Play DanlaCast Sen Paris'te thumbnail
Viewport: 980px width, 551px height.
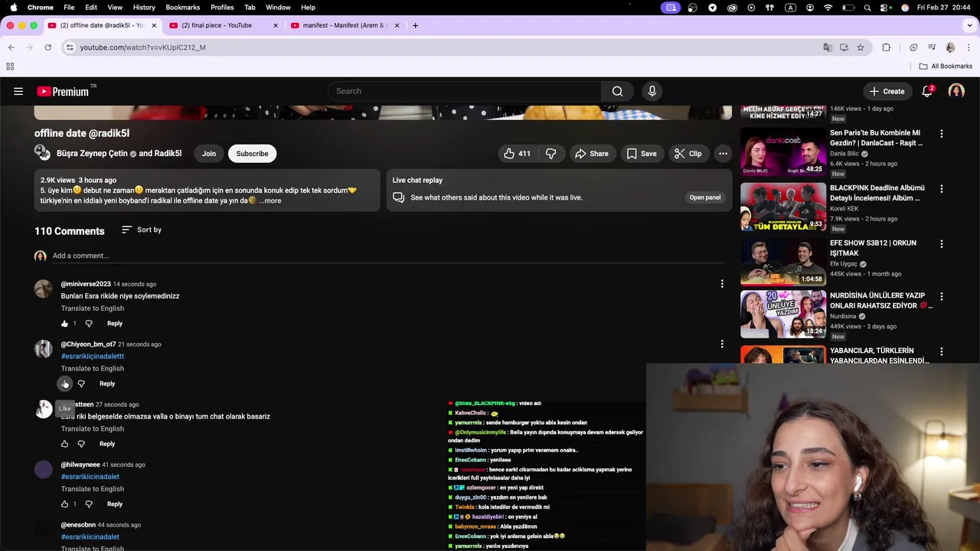[782, 152]
